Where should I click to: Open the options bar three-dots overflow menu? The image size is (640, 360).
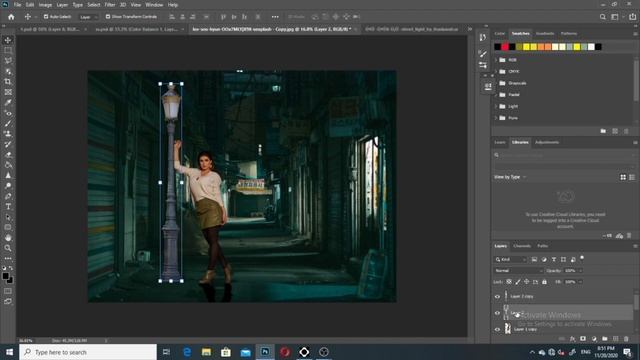[275, 17]
